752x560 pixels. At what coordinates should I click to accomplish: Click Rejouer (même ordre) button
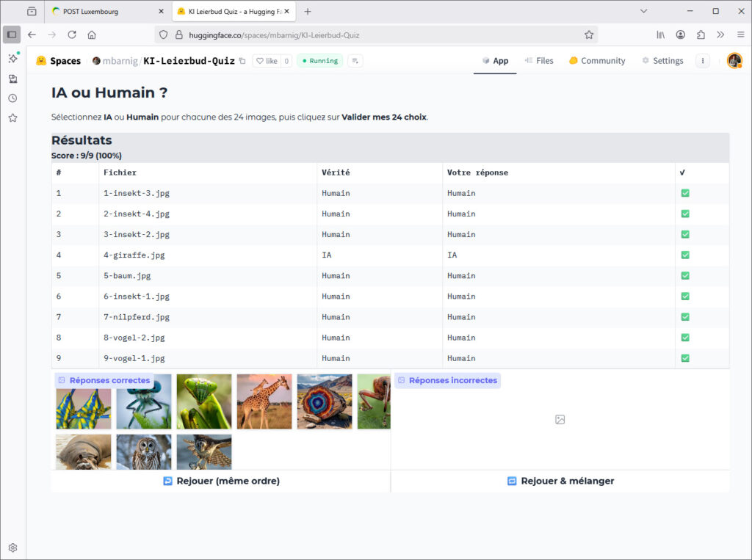[x=221, y=481]
